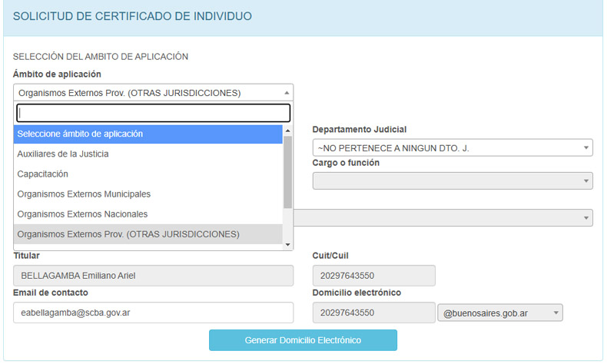Viewport: 607px width, 364px height.
Task: Pick 'Organismos Externos Municipales' option
Action: coord(148,194)
